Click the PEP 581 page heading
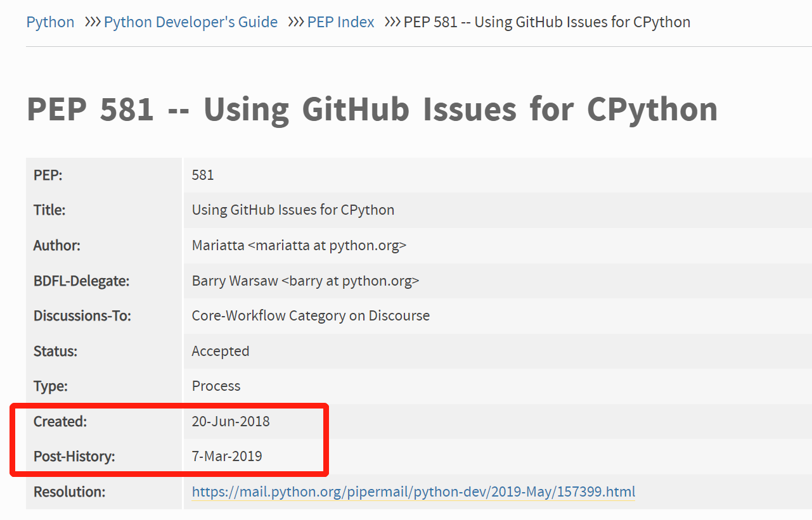 pyautogui.click(x=371, y=109)
